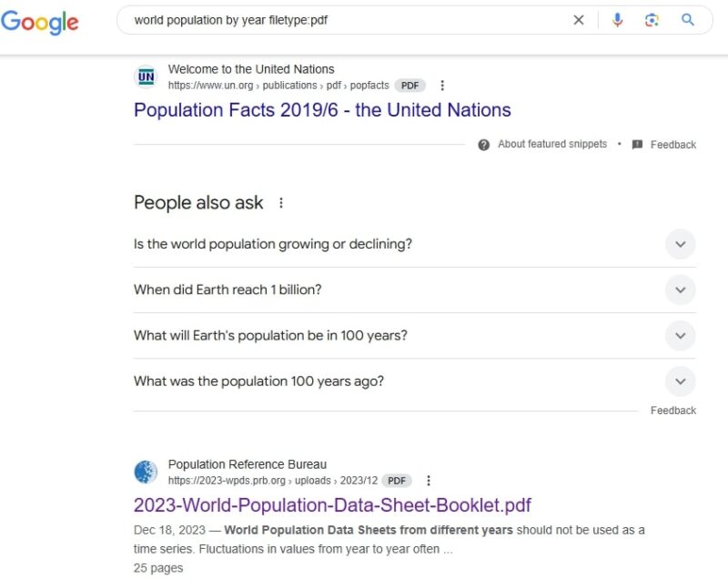Viewport: 728px width, 579px height.
Task: Open Google Lens image search
Action: 652,20
